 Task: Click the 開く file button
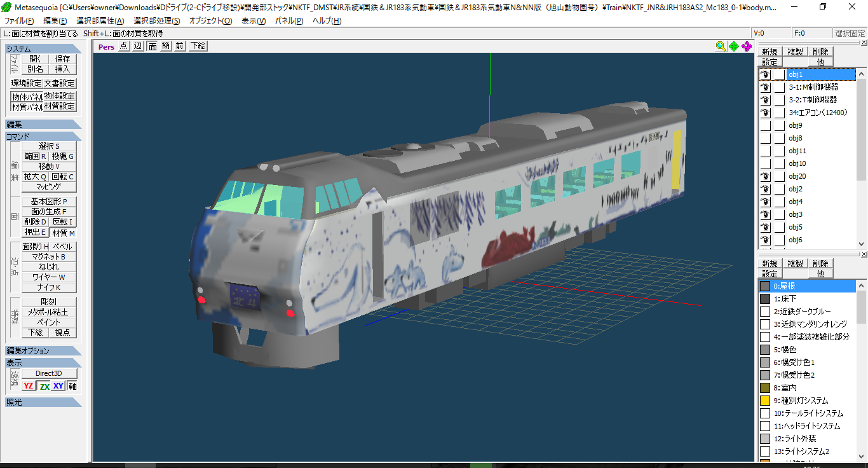[36, 59]
